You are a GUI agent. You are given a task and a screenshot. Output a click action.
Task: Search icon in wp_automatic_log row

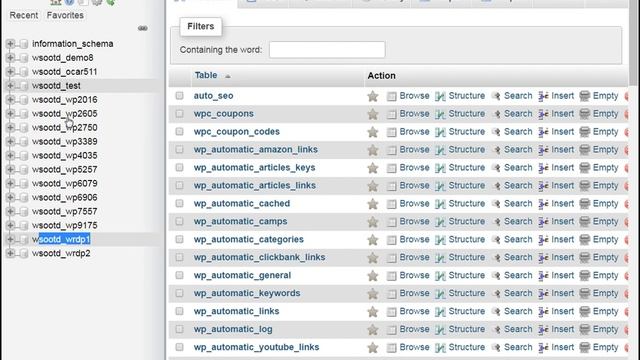496,330
